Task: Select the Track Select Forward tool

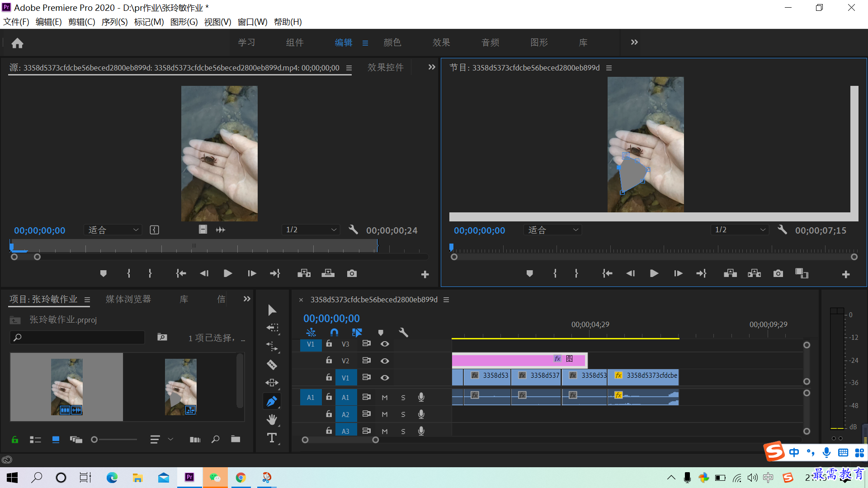Action: (272, 328)
